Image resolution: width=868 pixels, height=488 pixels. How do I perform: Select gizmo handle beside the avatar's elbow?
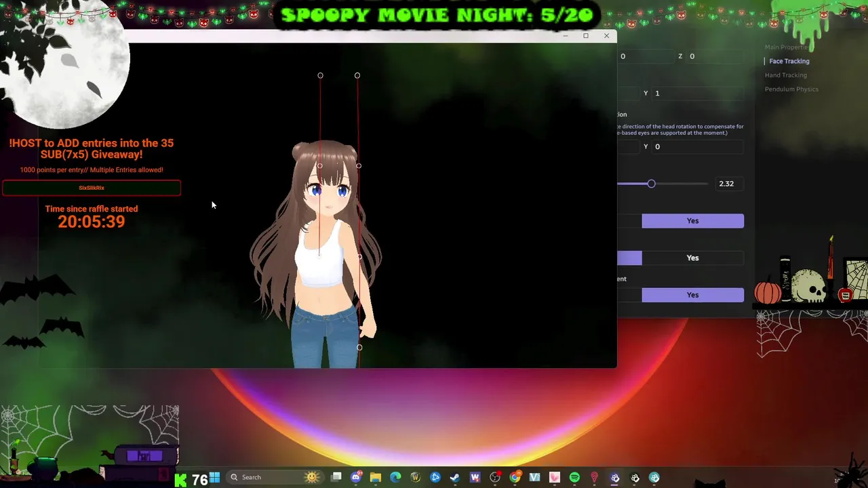[x=359, y=257]
